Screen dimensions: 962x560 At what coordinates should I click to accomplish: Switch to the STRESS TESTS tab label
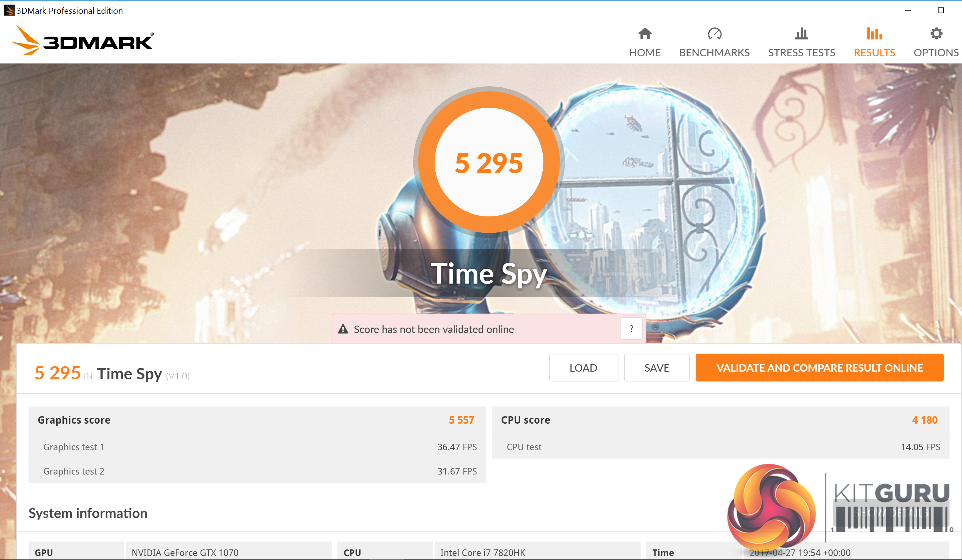click(x=801, y=53)
